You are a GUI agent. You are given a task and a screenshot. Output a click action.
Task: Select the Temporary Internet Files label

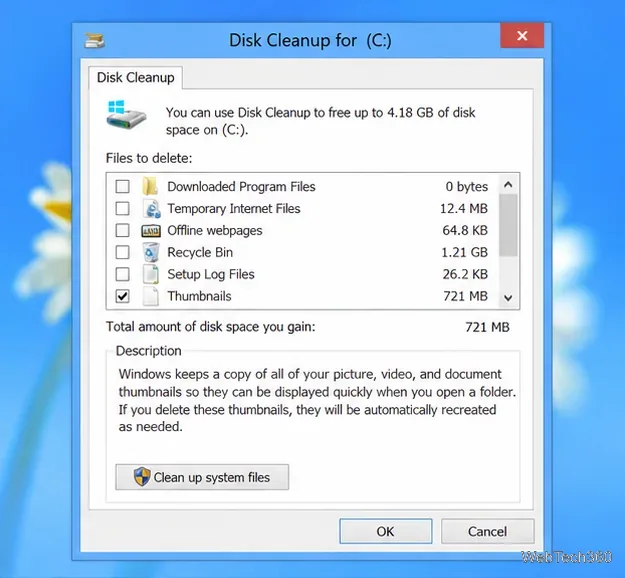(234, 208)
